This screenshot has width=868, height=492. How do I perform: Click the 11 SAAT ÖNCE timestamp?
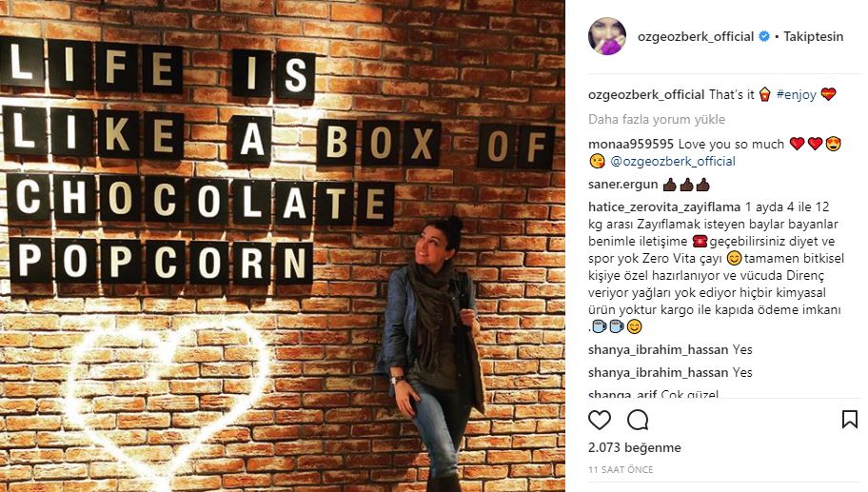click(x=621, y=469)
